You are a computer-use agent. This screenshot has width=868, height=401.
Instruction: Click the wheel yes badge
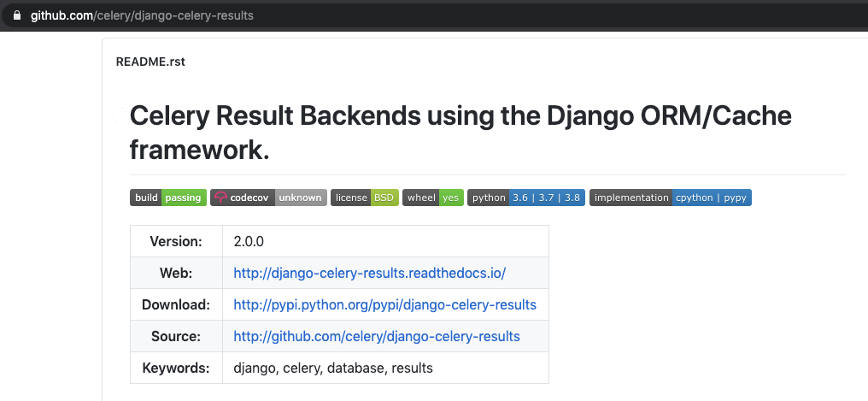(x=432, y=198)
